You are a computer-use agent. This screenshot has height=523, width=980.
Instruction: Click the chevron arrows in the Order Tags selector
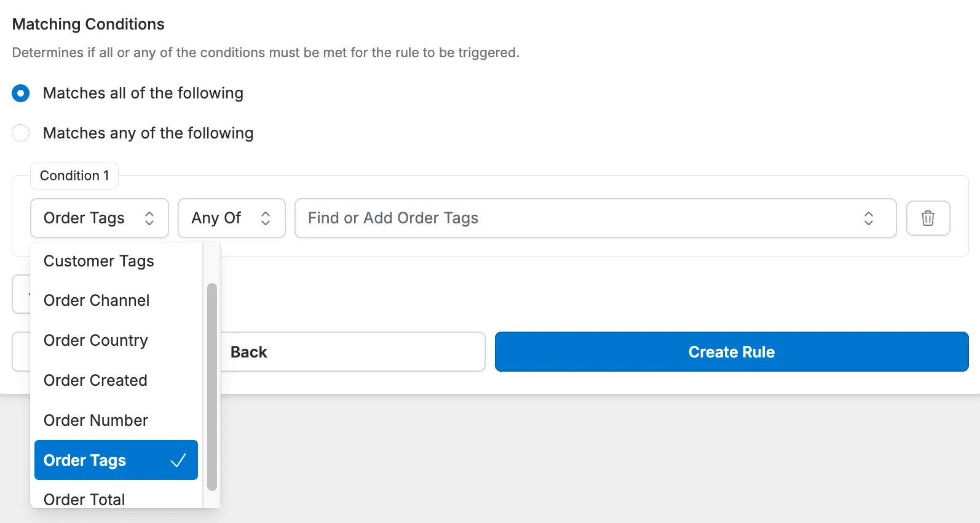pyautogui.click(x=149, y=218)
